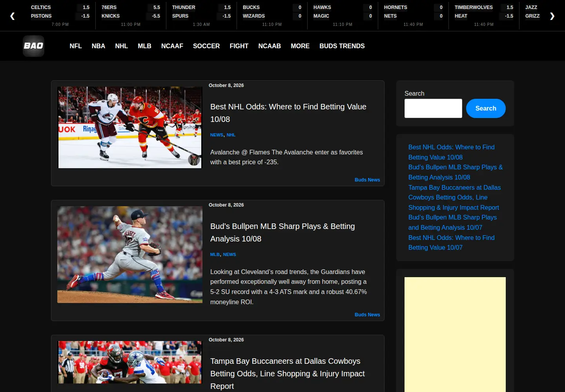The height and width of the screenshot is (392, 565).
Task: Open Avalanche vs Flames hockey thumbnail
Action: 130,127
